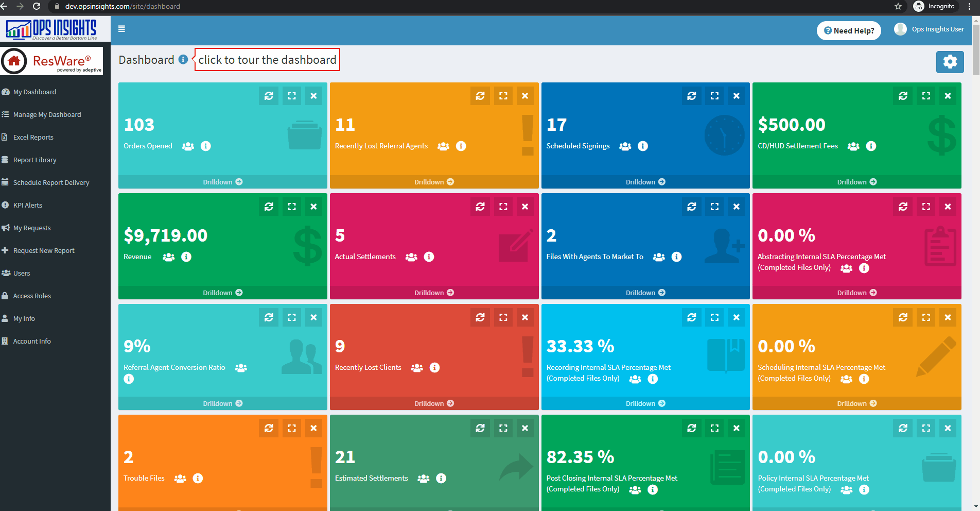Open dashboard settings gear button
Viewport: 980px width, 511px height.
950,62
